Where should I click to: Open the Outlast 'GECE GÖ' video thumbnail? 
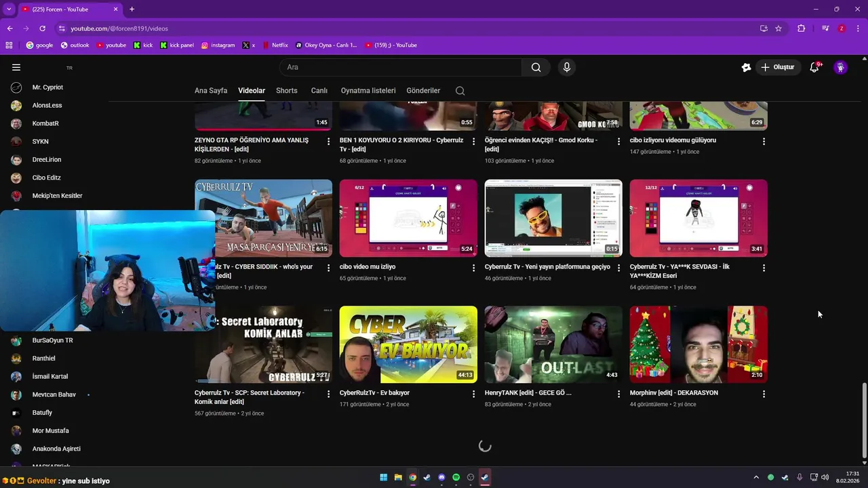[553, 344]
